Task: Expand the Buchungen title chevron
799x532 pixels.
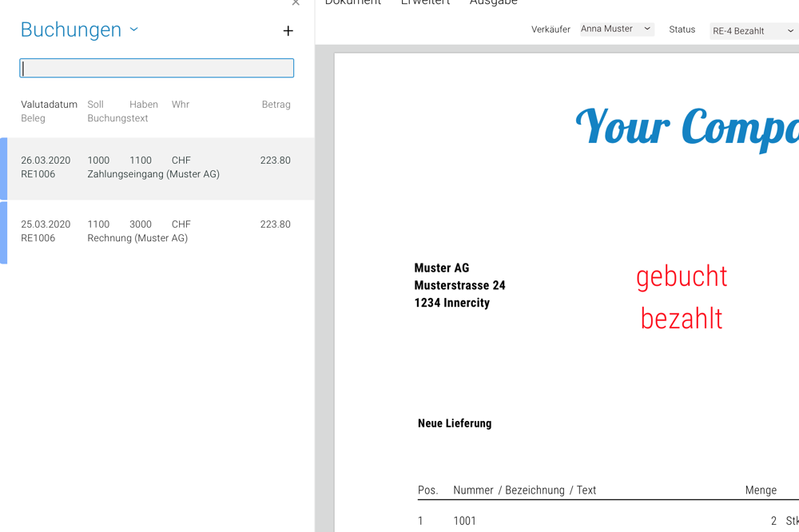Action: pos(134,30)
